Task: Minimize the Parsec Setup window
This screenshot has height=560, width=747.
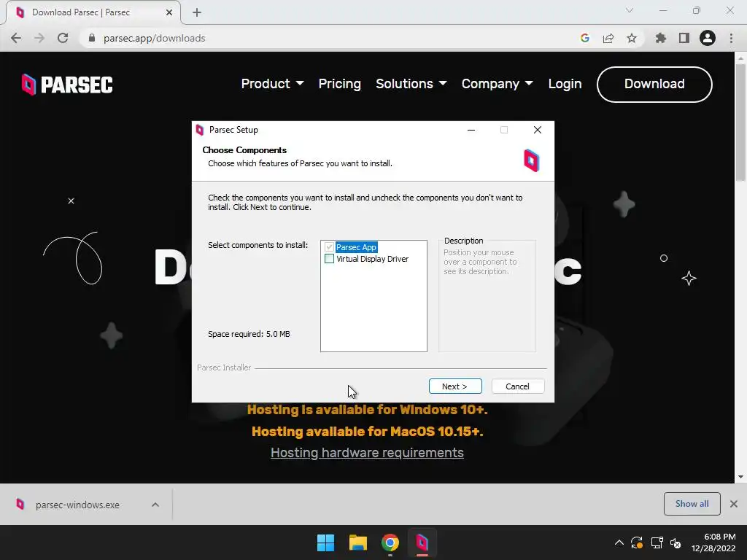Action: click(471, 130)
